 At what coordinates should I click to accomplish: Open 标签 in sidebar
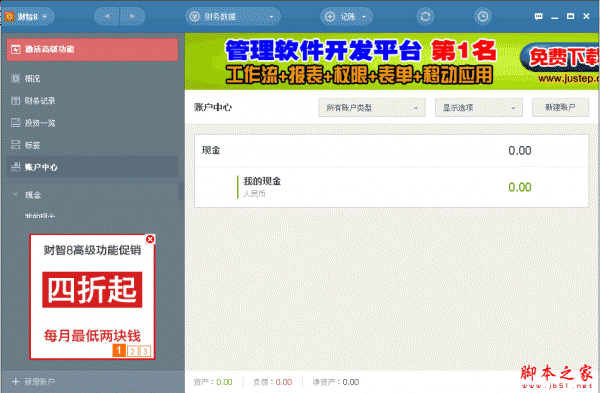[92, 145]
